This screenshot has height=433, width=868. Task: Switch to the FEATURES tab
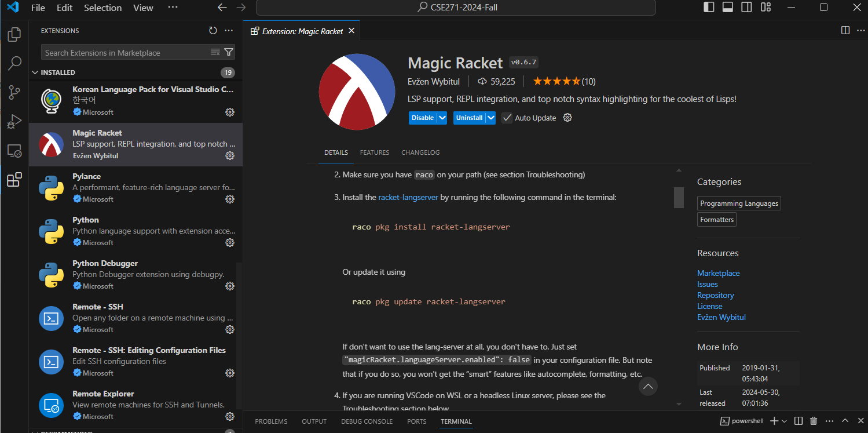(375, 152)
